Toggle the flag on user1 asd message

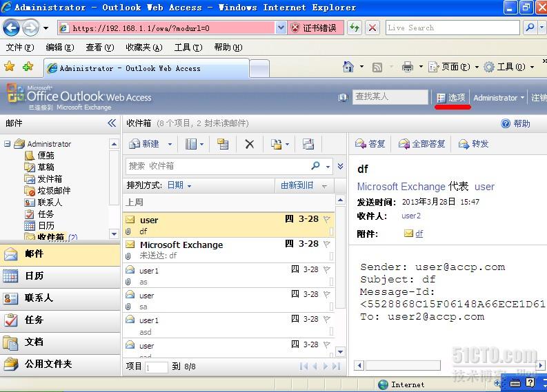[326, 319]
